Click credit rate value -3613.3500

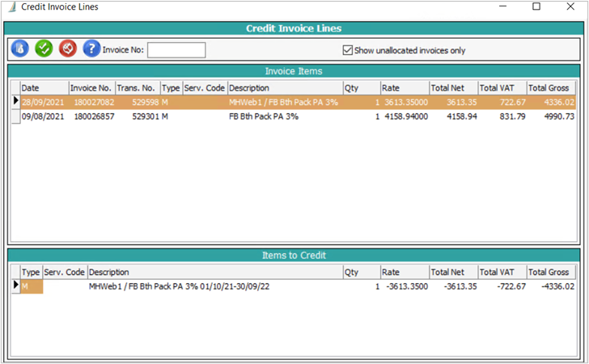point(407,286)
